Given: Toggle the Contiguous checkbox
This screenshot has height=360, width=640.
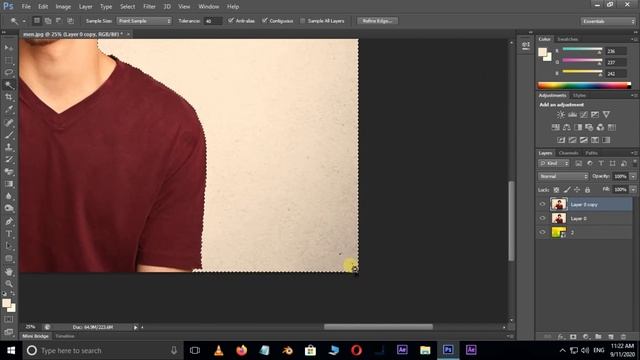Looking at the screenshot, I should 265,20.
